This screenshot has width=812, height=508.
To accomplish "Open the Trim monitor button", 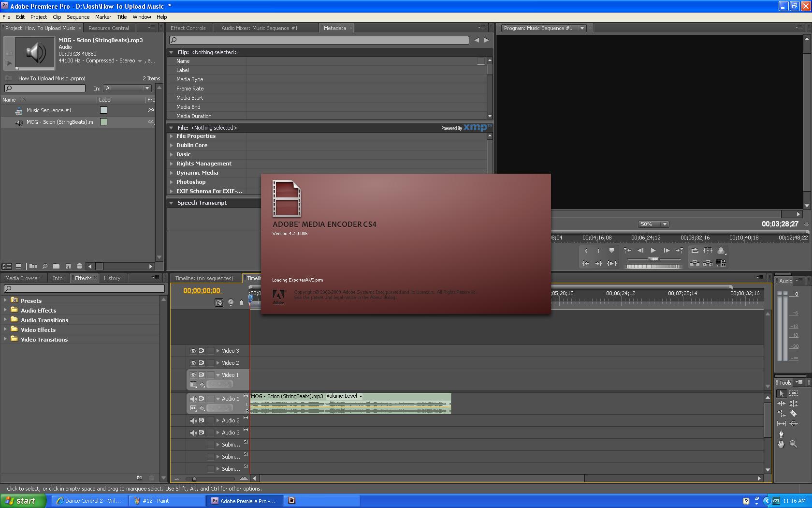I will 721,263.
